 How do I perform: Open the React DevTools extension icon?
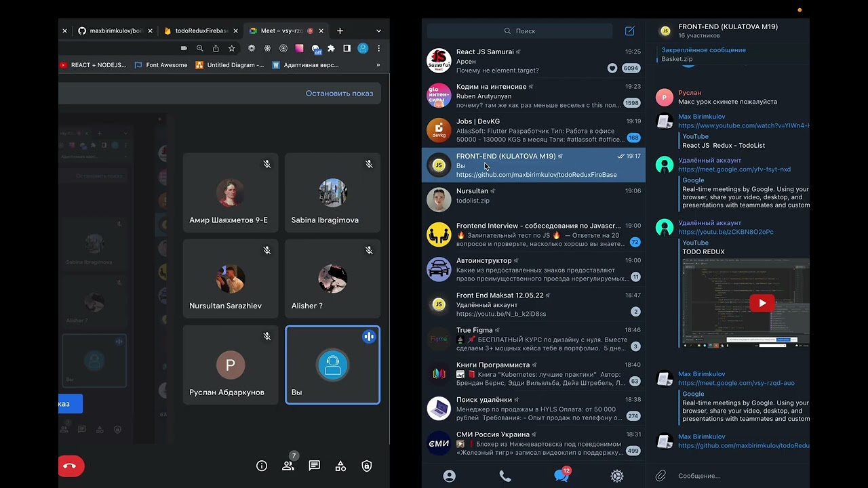click(x=267, y=49)
